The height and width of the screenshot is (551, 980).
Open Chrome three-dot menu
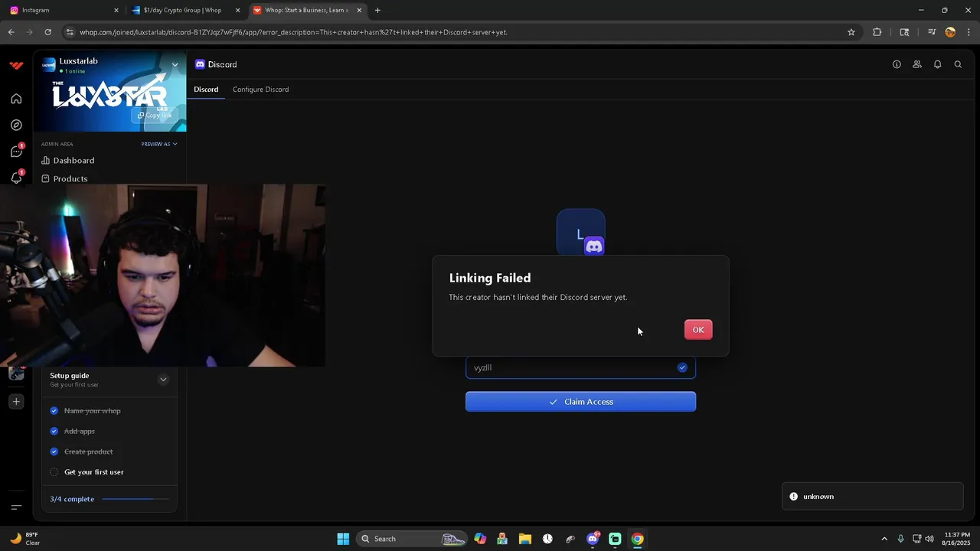pyautogui.click(x=969, y=32)
